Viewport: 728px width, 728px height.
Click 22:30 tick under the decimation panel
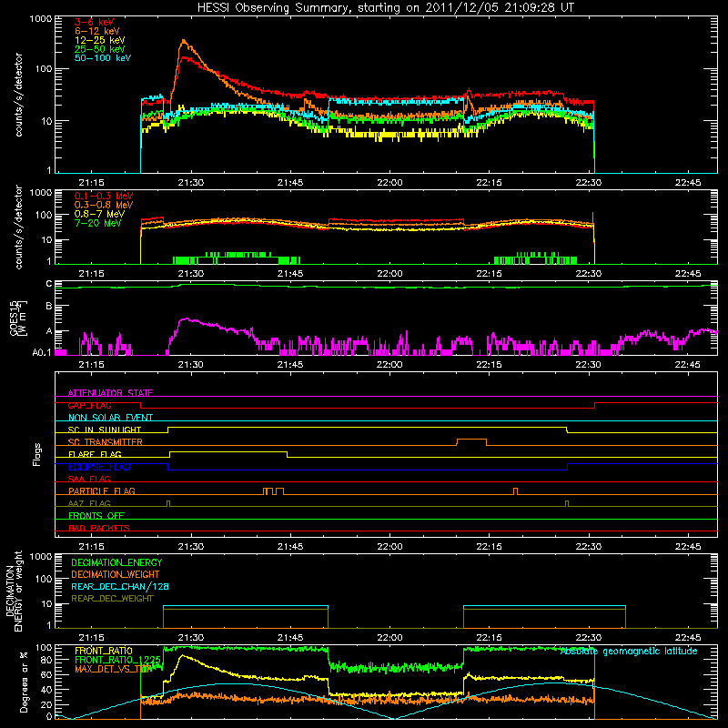click(x=589, y=638)
